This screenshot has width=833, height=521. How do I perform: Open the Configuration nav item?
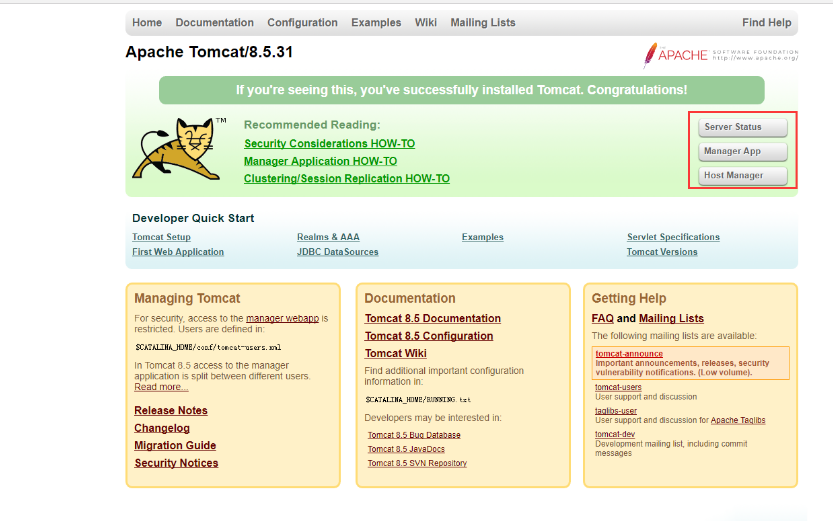[x=302, y=22]
